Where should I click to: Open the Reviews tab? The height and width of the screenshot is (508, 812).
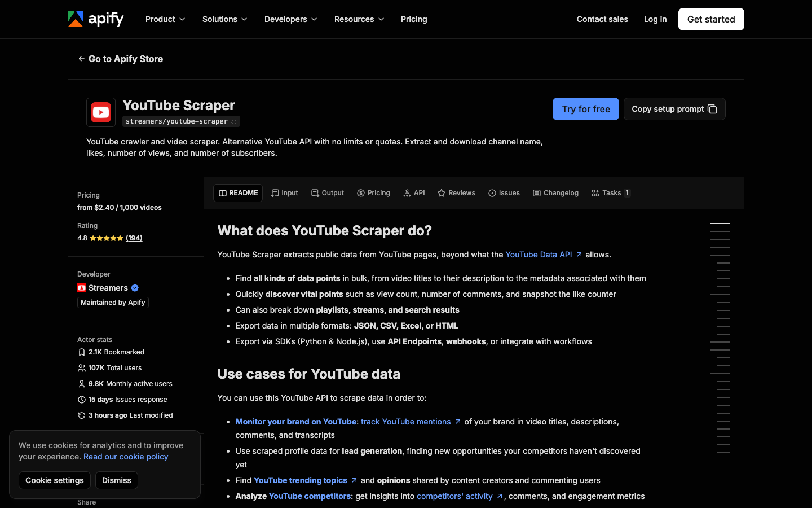[x=456, y=193]
